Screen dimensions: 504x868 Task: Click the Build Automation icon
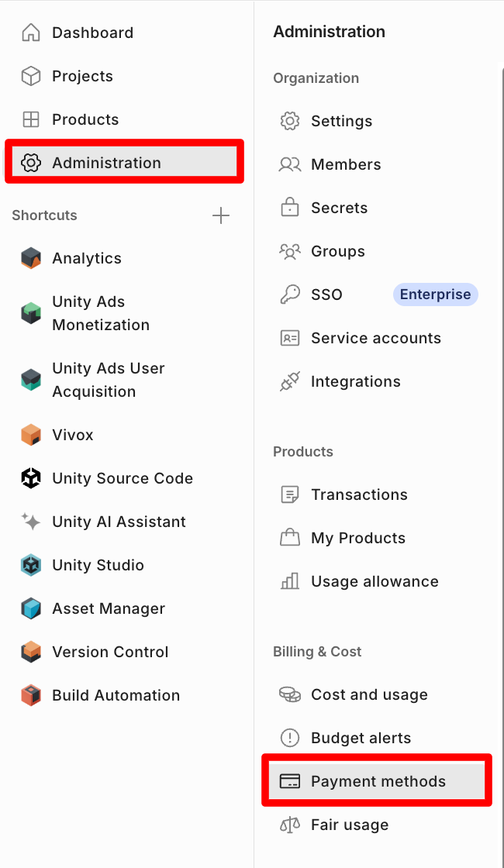pos(31,694)
